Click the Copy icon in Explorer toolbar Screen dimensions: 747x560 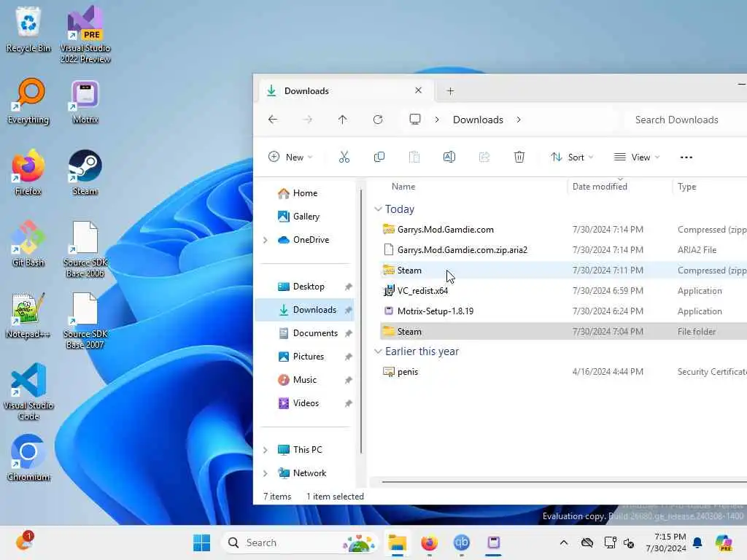pyautogui.click(x=379, y=157)
